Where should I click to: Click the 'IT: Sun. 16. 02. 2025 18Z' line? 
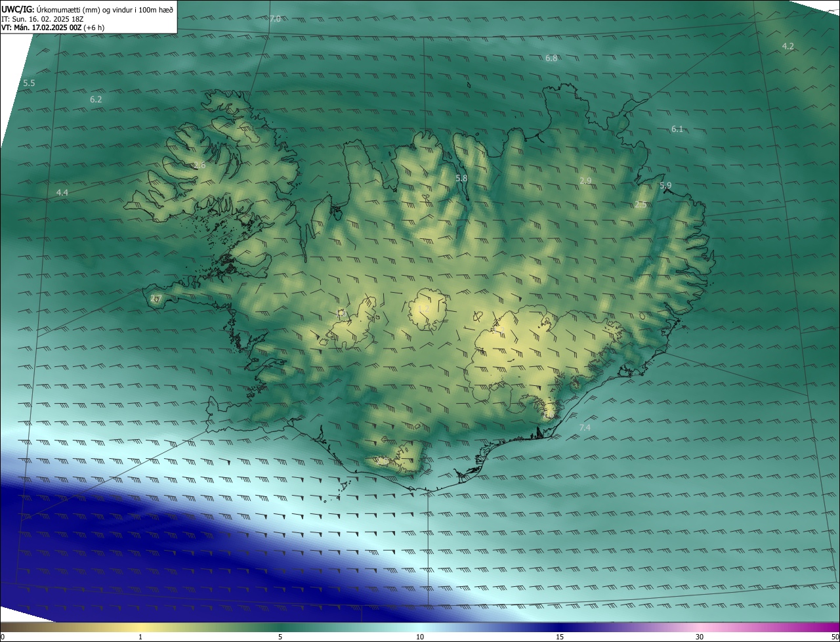[44, 18]
